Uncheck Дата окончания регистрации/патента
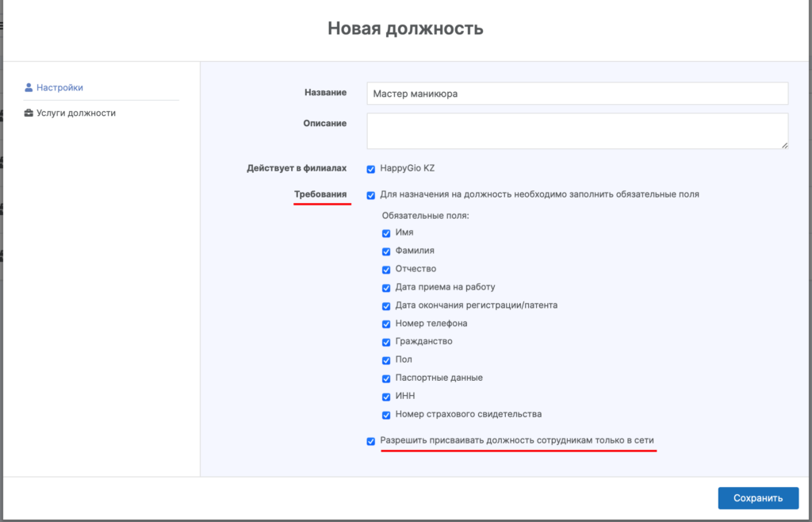 (x=386, y=306)
